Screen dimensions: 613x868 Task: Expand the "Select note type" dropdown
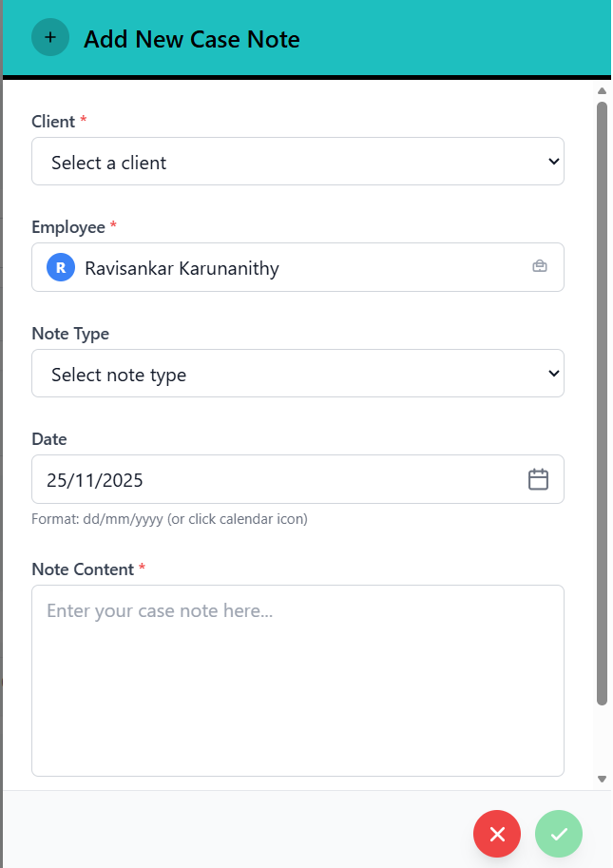(x=297, y=374)
